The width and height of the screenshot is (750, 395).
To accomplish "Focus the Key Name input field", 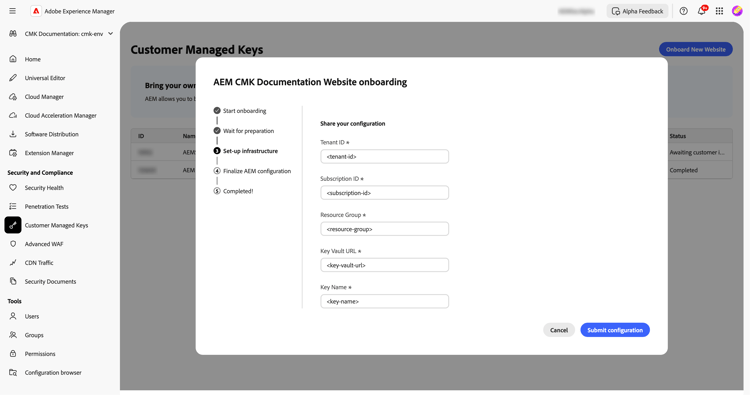I will tap(384, 301).
